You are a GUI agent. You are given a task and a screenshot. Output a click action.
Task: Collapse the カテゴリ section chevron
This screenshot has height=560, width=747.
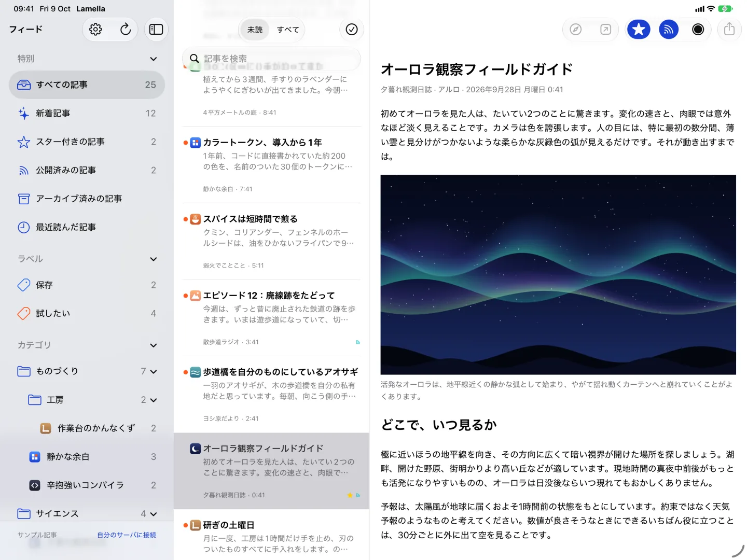point(154,345)
